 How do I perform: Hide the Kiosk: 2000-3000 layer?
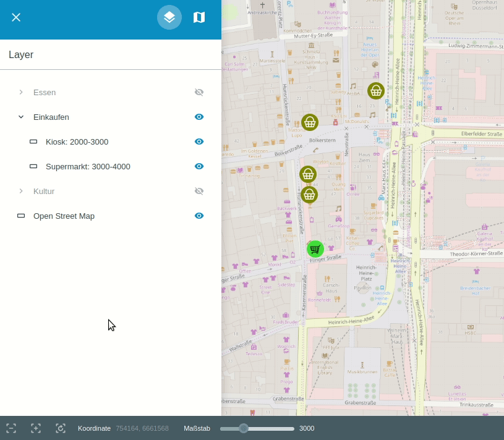pos(199,142)
